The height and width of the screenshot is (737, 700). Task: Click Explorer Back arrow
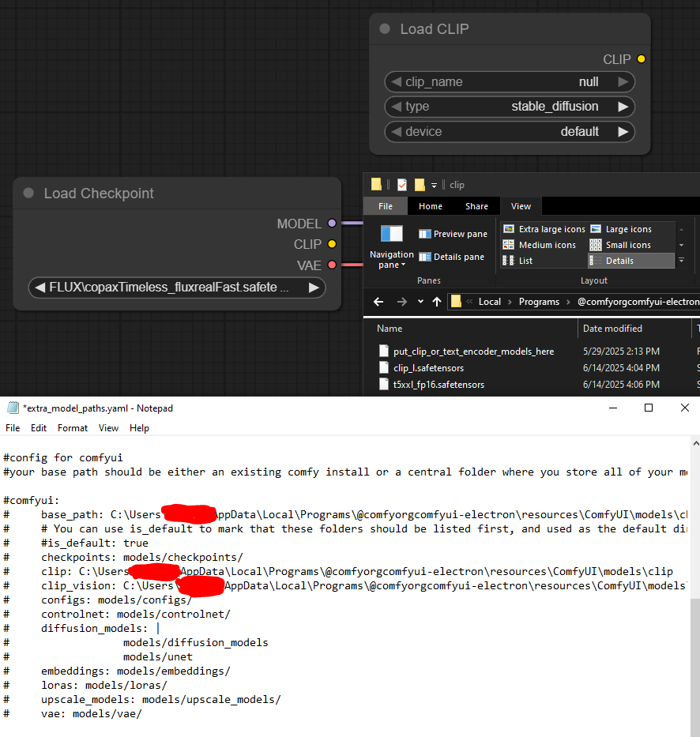click(378, 302)
